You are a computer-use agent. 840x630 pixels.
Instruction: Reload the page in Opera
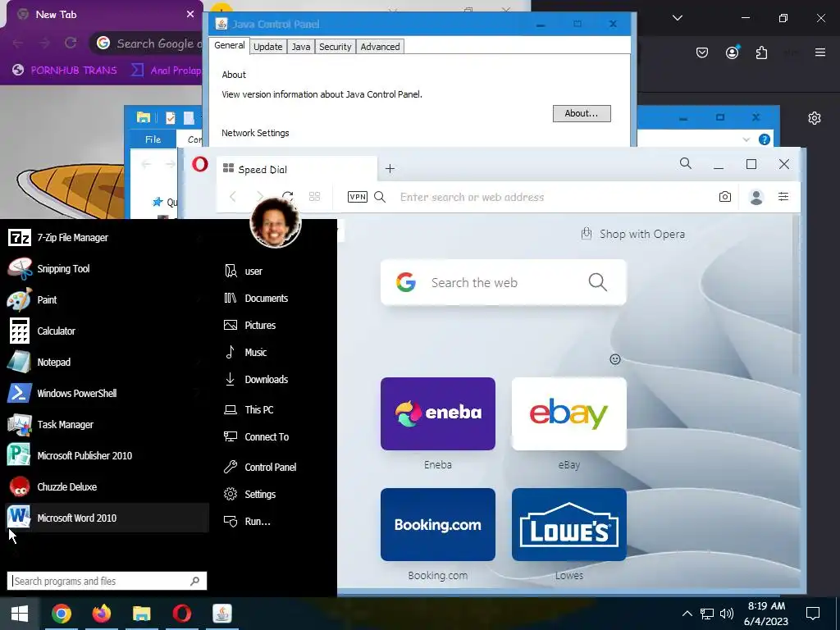coord(288,197)
